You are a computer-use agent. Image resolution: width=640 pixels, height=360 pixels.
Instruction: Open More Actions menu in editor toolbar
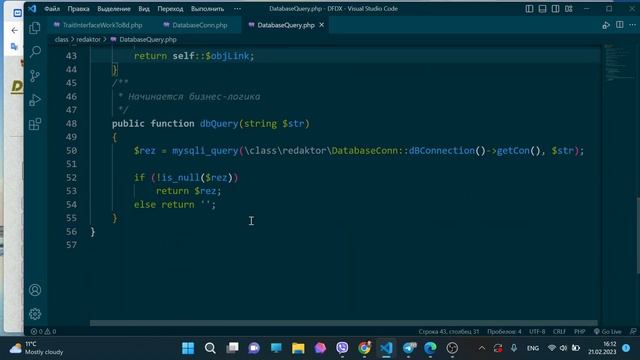click(632, 25)
